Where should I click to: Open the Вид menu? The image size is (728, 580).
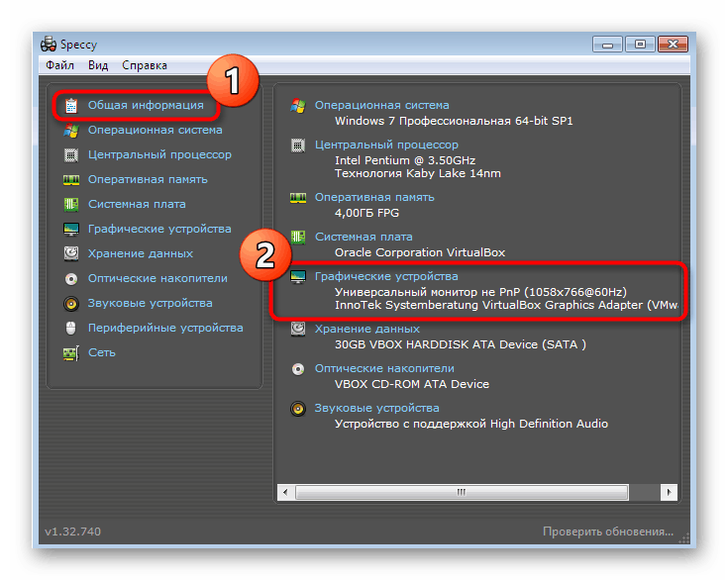98,65
